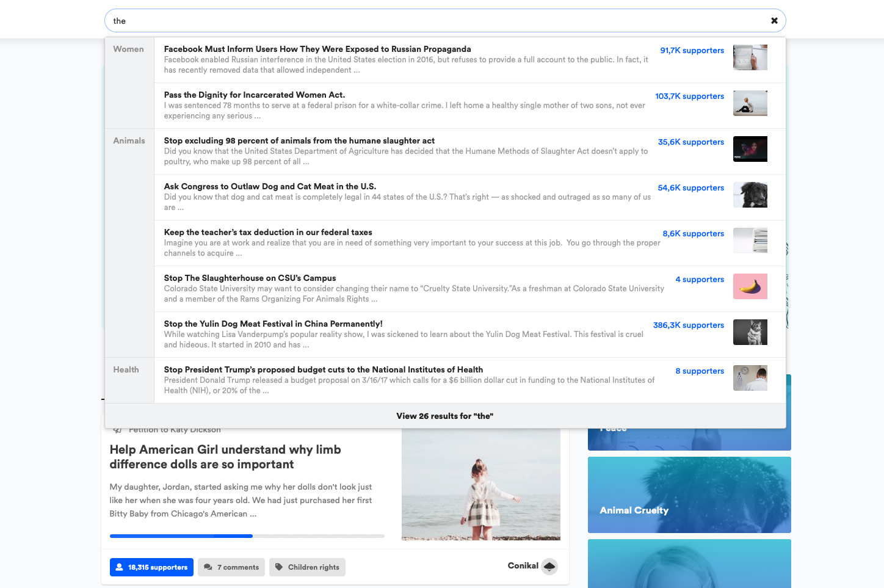
Task: Click the "7 comments" button
Action: point(231,567)
